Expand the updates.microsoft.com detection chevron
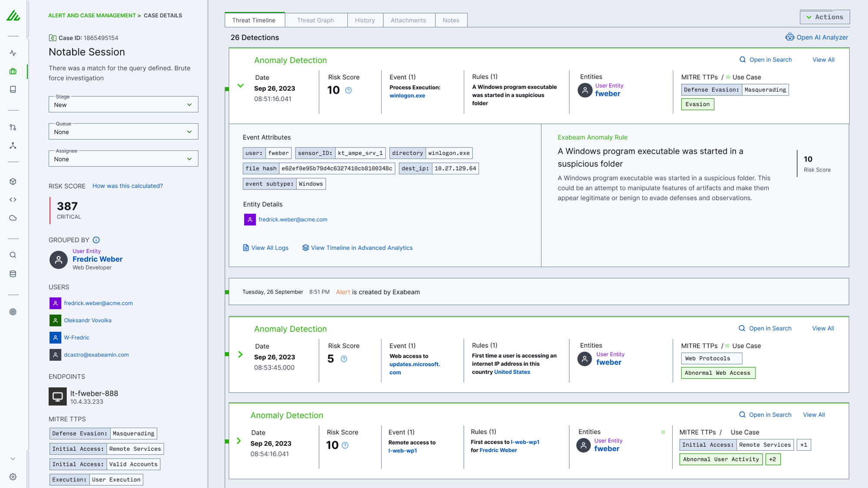868x488 pixels. (x=240, y=355)
